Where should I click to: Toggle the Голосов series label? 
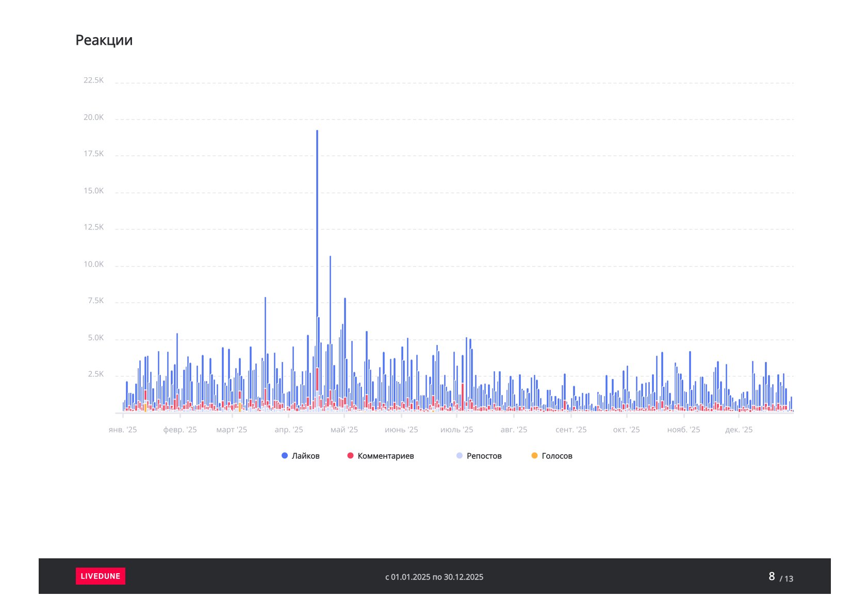tap(556, 456)
